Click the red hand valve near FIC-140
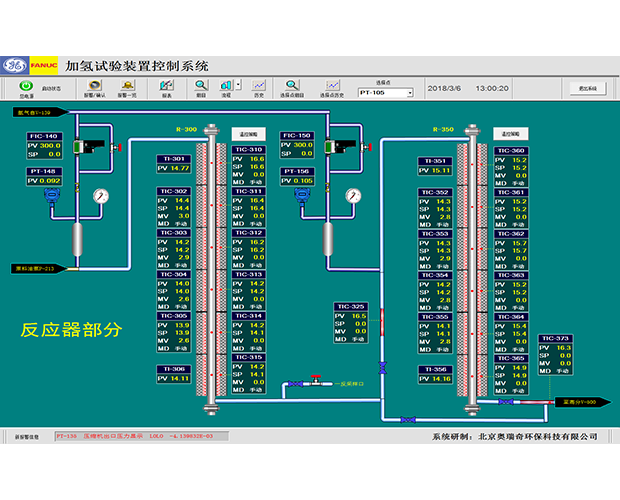Viewport: 620px width, 500px height. (117, 147)
